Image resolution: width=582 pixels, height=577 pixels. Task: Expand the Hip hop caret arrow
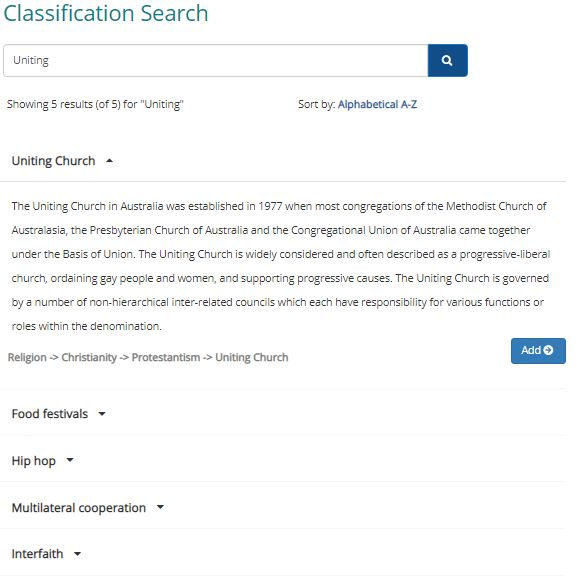[69, 460]
